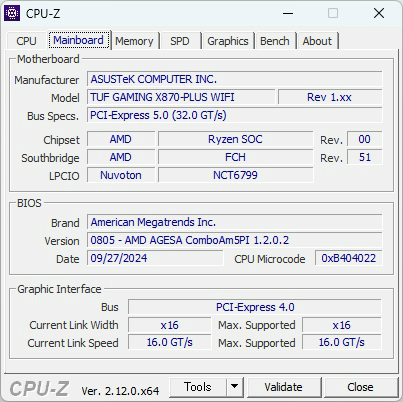Open the About tab

317,41
